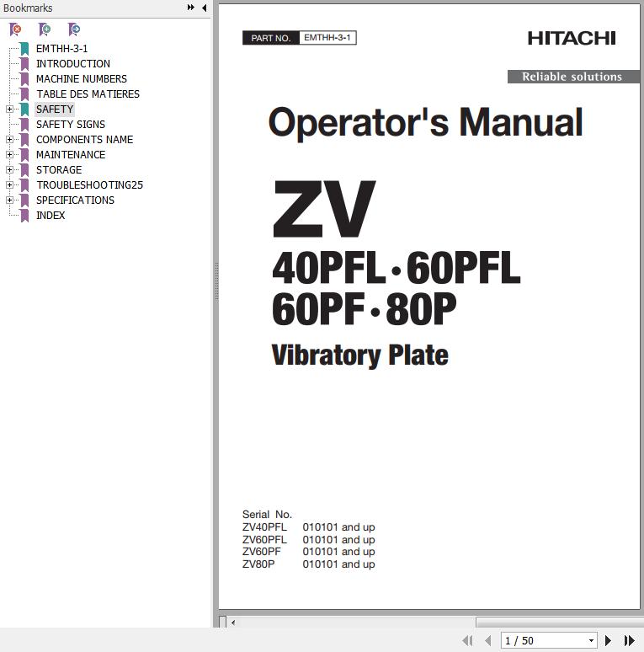Viewport: 644px width, 652px height.
Task: Click the horizontal scrollbar left arrow
Action: pyautogui.click(x=233, y=623)
